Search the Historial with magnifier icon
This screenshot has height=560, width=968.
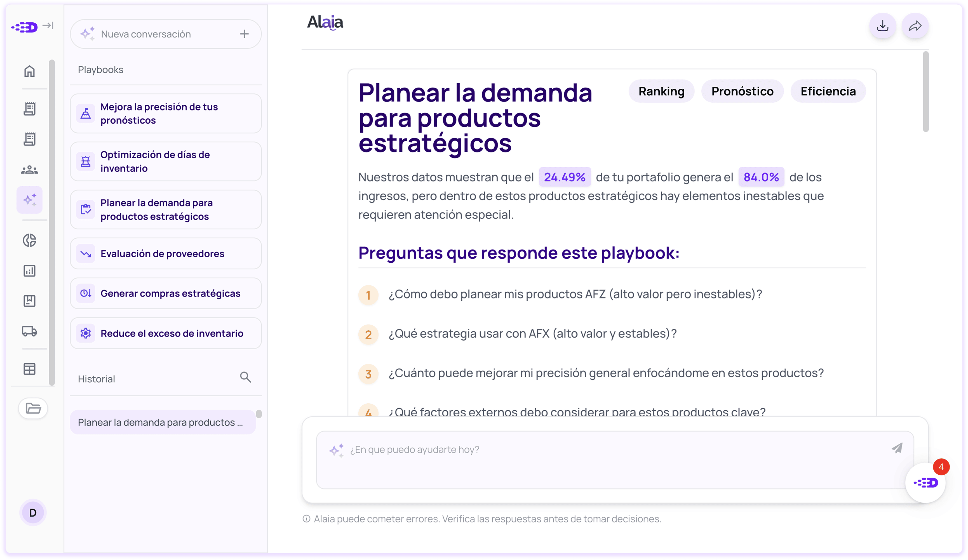(245, 377)
